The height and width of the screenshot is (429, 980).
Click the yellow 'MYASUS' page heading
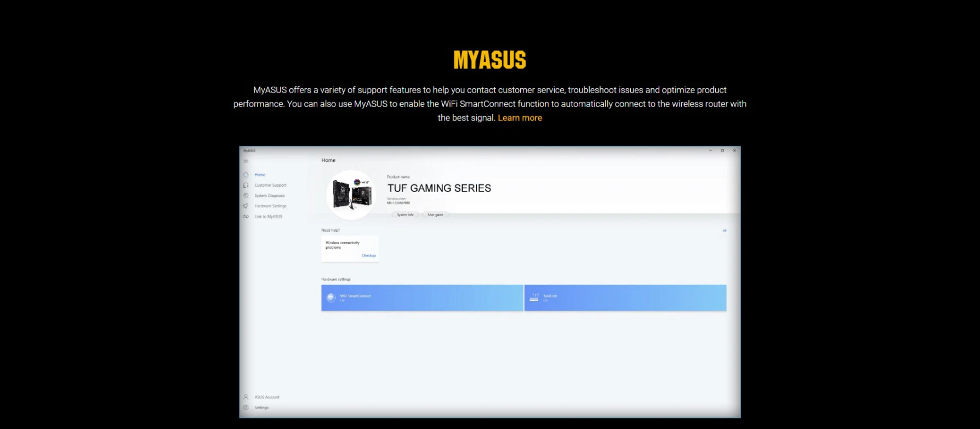click(x=490, y=60)
